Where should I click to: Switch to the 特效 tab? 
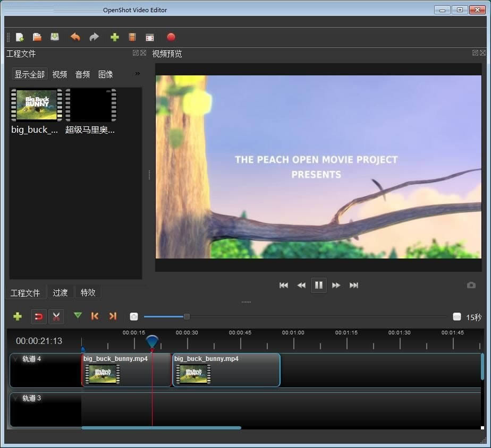pyautogui.click(x=88, y=293)
